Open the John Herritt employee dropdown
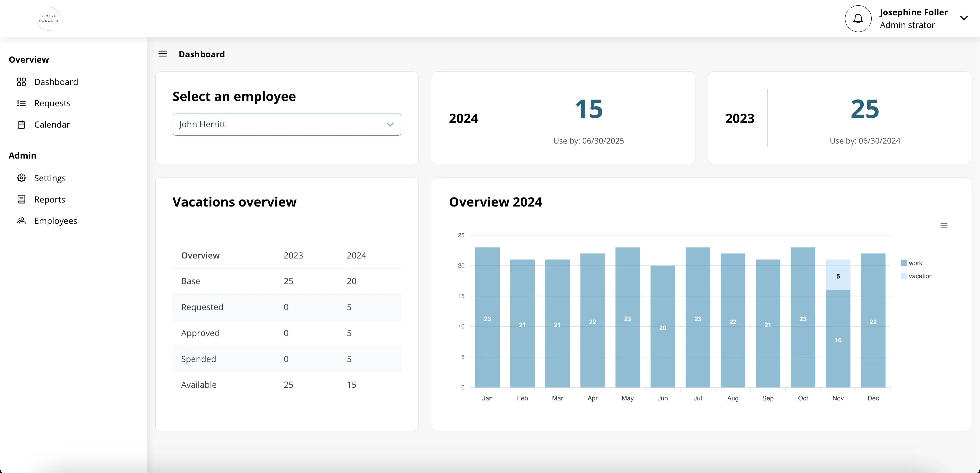 [x=286, y=124]
